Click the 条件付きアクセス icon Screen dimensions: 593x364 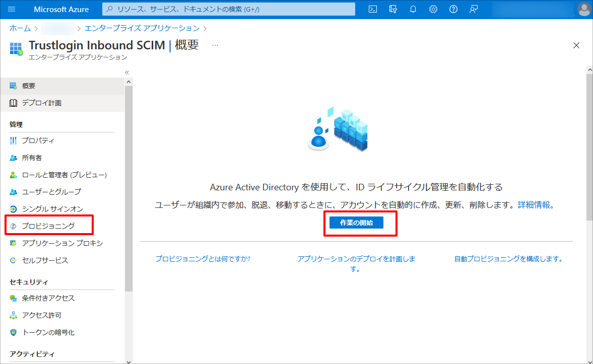(x=13, y=298)
